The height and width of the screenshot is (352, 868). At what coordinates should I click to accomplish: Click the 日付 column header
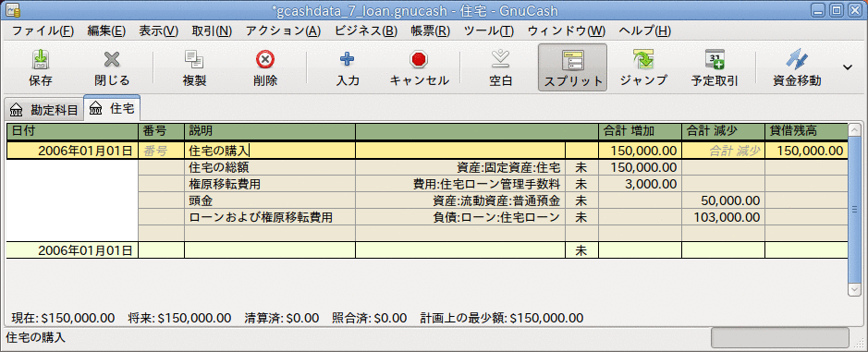(x=72, y=131)
